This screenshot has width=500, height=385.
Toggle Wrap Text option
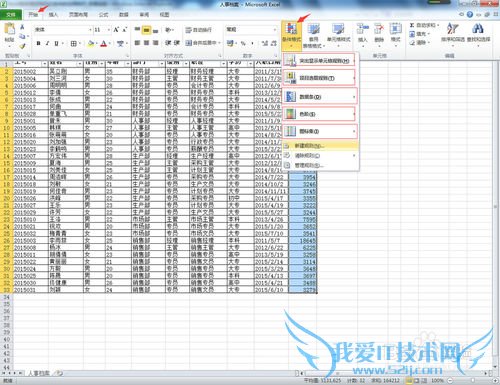(x=199, y=30)
